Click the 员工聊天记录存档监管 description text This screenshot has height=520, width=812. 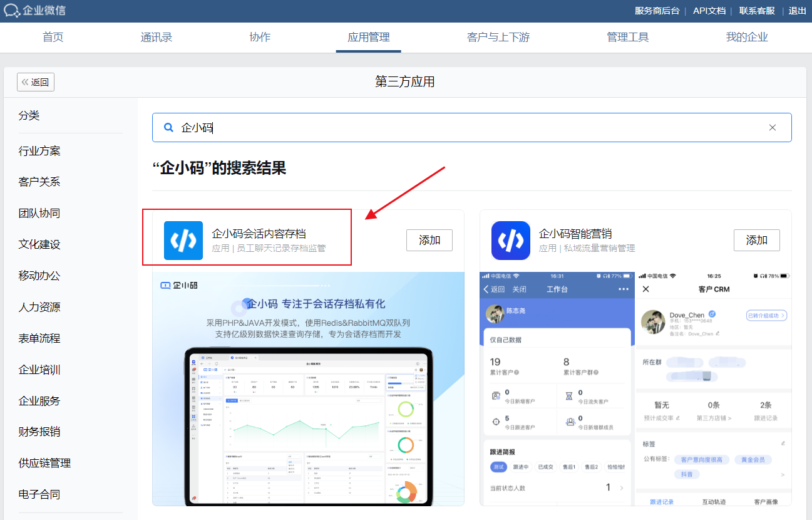pos(281,249)
